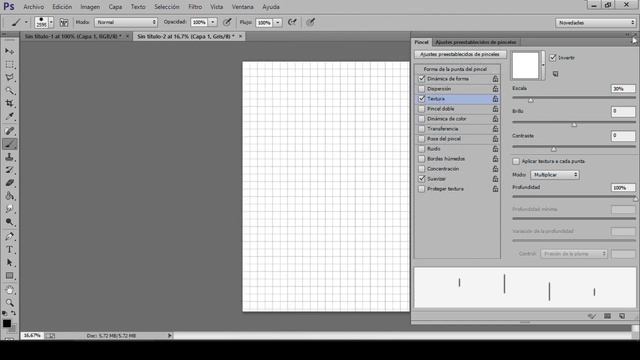
Task: Select the Rectangular Marquee tool
Action: coord(9,64)
